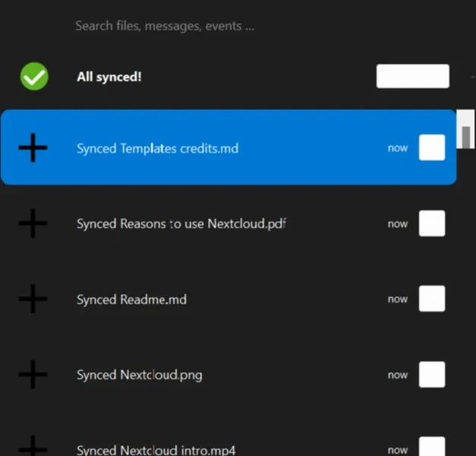Click the plus icon beside Reasons to use Nextcloud.pdf
This screenshot has width=476, height=456.
click(33, 223)
